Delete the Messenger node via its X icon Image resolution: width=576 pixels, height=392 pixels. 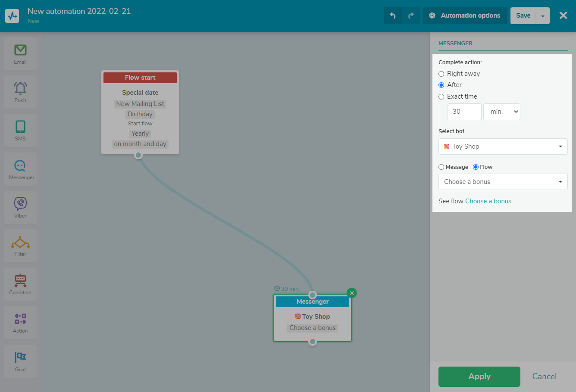352,292
